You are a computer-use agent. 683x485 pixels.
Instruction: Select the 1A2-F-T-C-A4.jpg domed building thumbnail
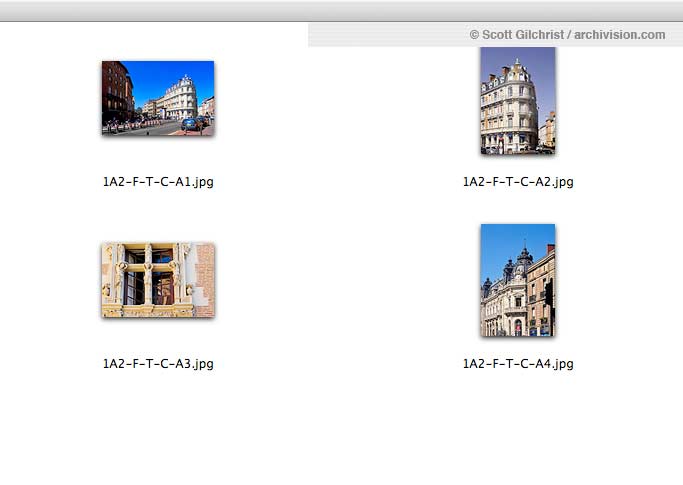pyautogui.click(x=518, y=280)
